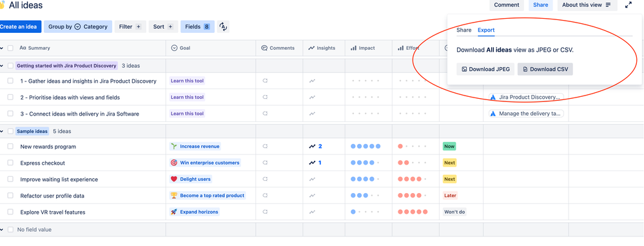Set effort rating for New rewards program
The image size is (644, 246).
coord(413,147)
